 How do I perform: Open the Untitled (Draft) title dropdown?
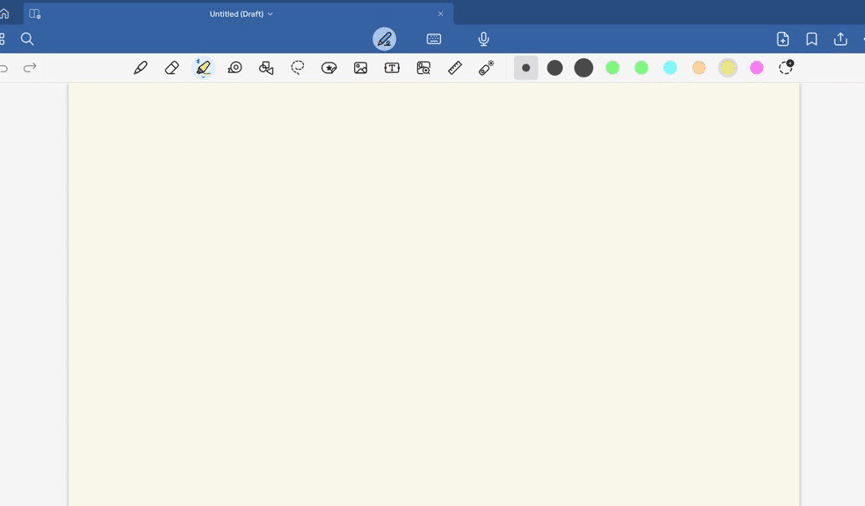tap(241, 14)
